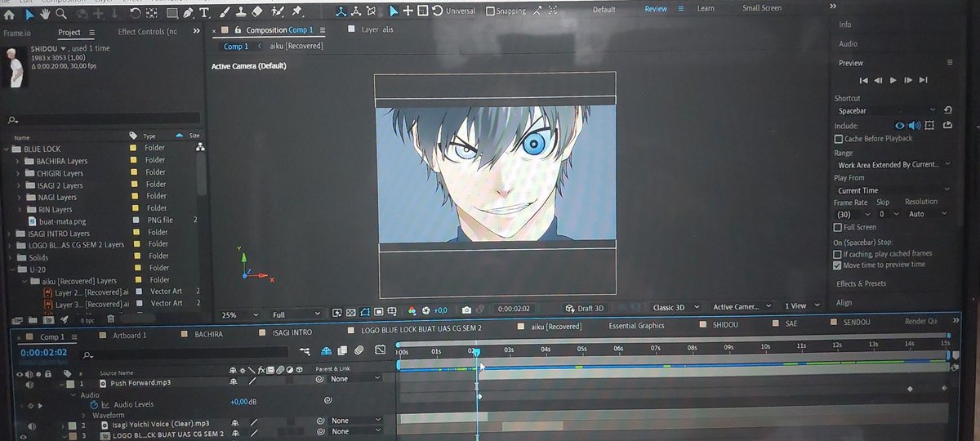
Task: Select the Selection arrow tool
Action: click(29, 13)
